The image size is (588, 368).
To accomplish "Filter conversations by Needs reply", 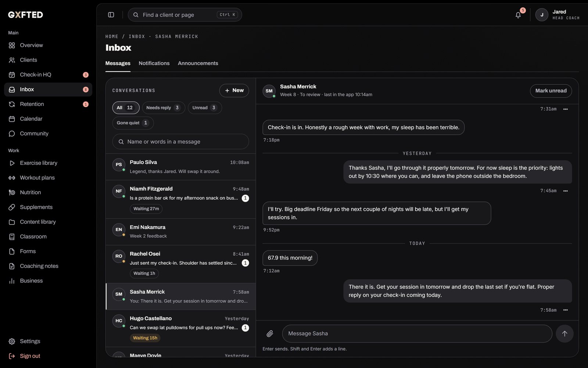I will point(164,107).
